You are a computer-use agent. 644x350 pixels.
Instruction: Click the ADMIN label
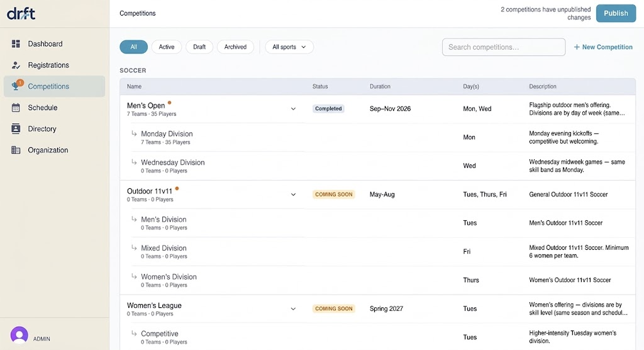click(42, 339)
